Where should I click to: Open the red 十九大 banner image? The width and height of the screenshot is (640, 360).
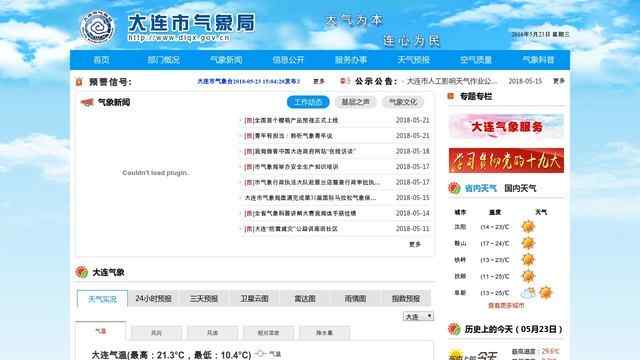coord(506,160)
